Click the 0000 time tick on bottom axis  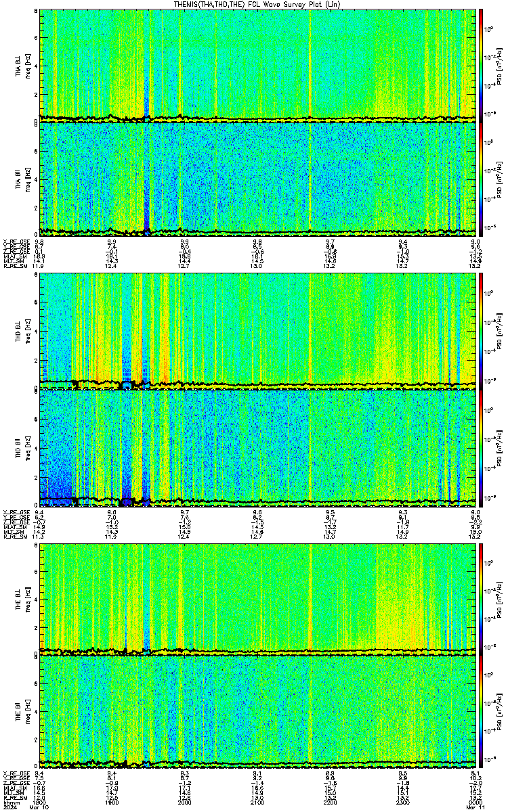[x=475, y=803]
